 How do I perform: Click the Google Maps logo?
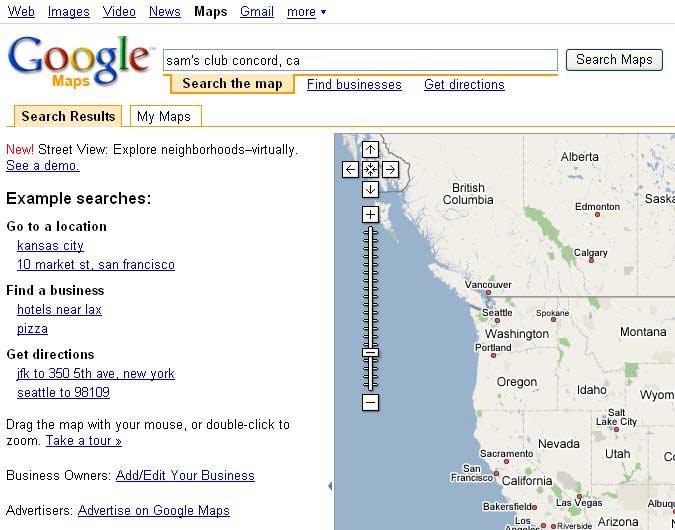tap(79, 60)
